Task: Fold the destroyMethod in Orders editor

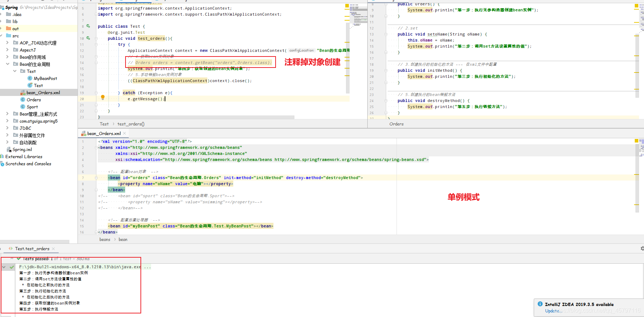Action: pyautogui.click(x=386, y=101)
